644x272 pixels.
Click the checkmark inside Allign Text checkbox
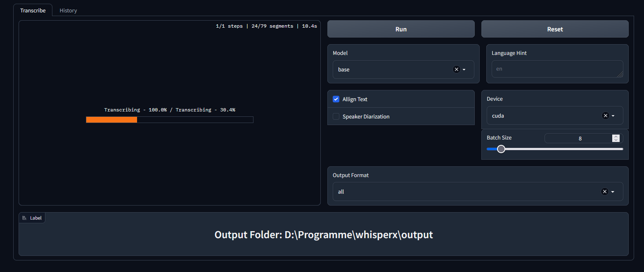coord(336,99)
